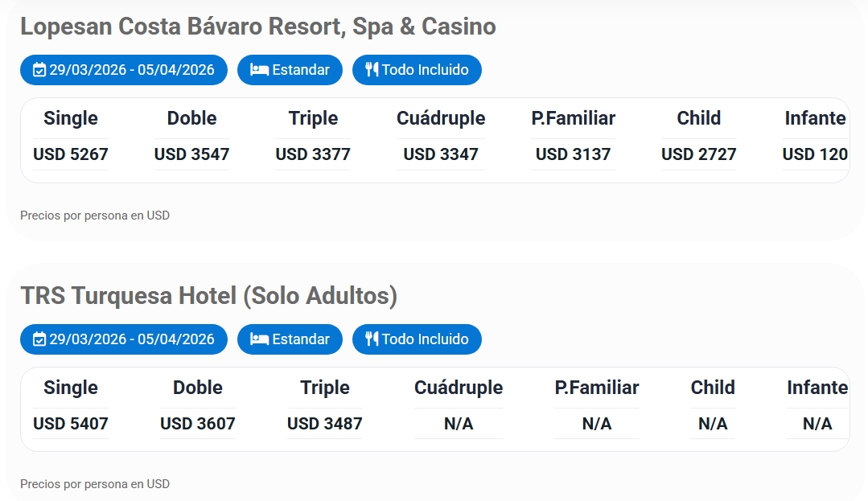This screenshot has height=501, width=868.
Task: Click utensils icon in Lopesan Todo Incluido badge
Action: click(371, 70)
